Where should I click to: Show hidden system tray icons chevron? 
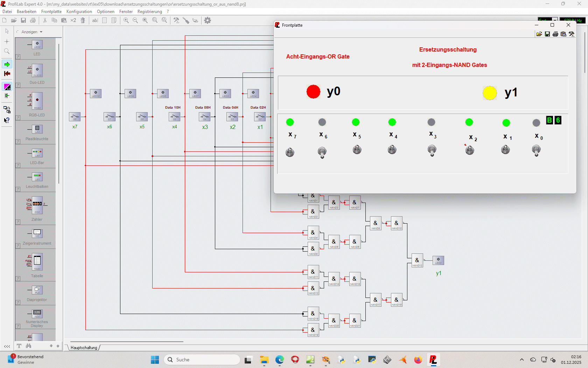pos(522,360)
